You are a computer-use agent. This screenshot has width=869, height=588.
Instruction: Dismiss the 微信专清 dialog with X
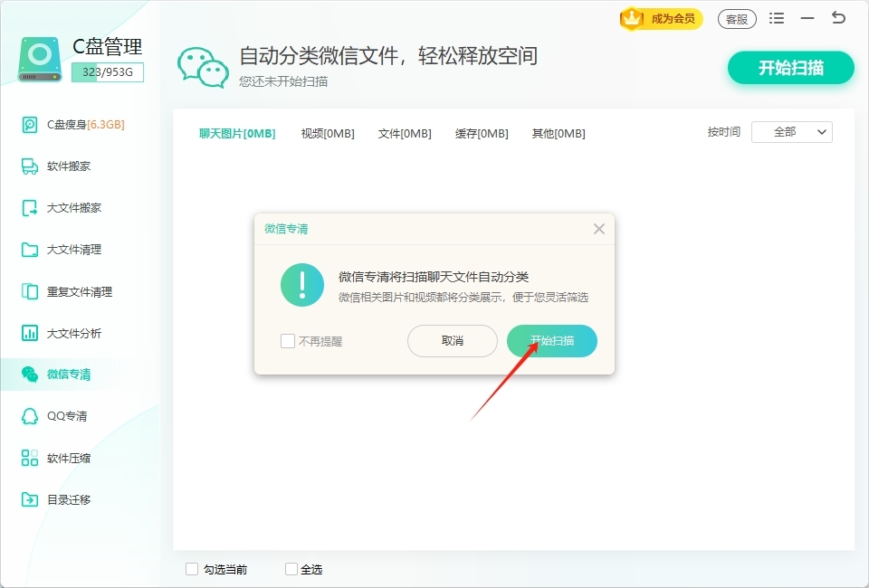(598, 229)
